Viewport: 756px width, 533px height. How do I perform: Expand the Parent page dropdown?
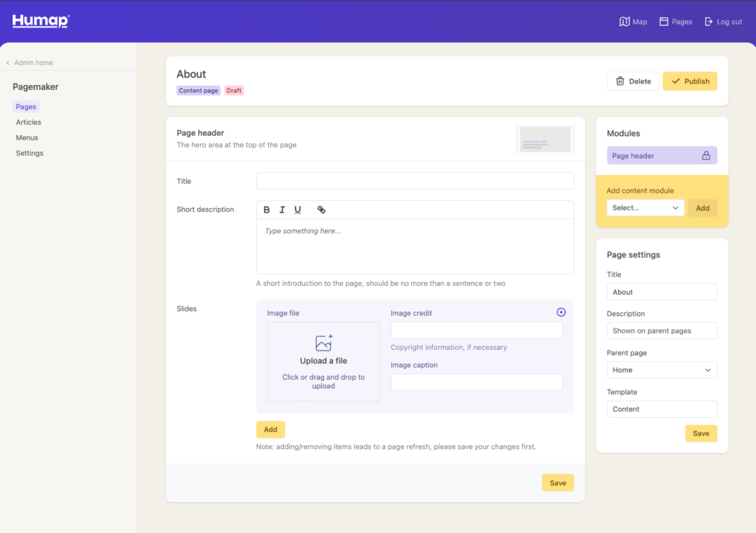point(661,370)
